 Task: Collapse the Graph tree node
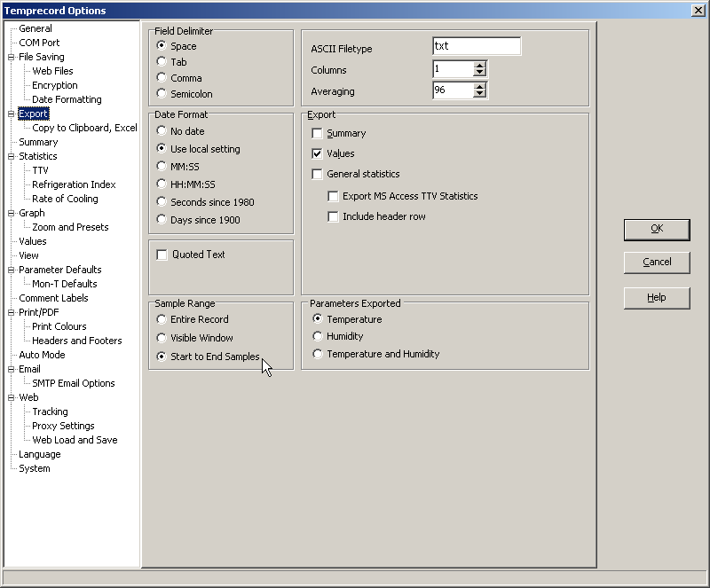pos(11,213)
